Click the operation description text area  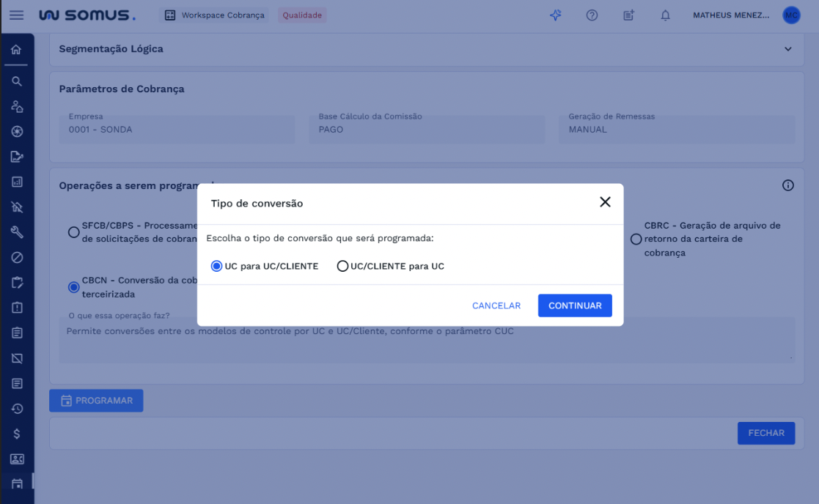pos(427,340)
